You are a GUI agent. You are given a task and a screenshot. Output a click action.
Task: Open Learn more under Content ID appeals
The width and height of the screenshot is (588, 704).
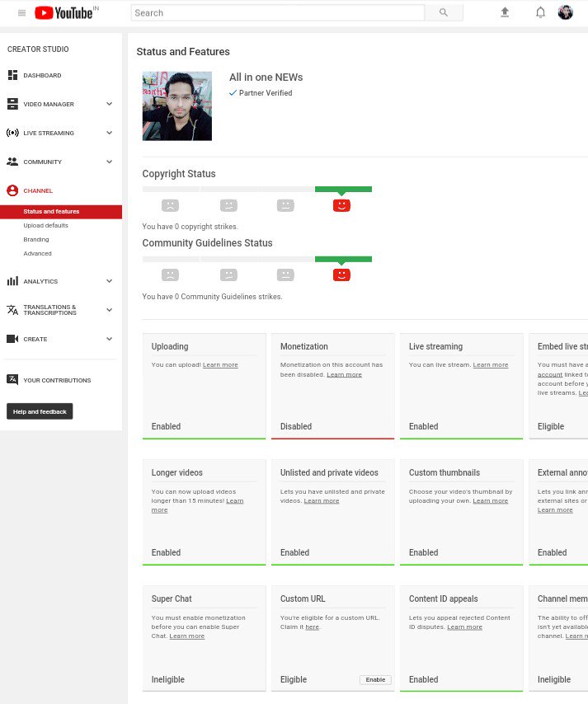tap(464, 627)
